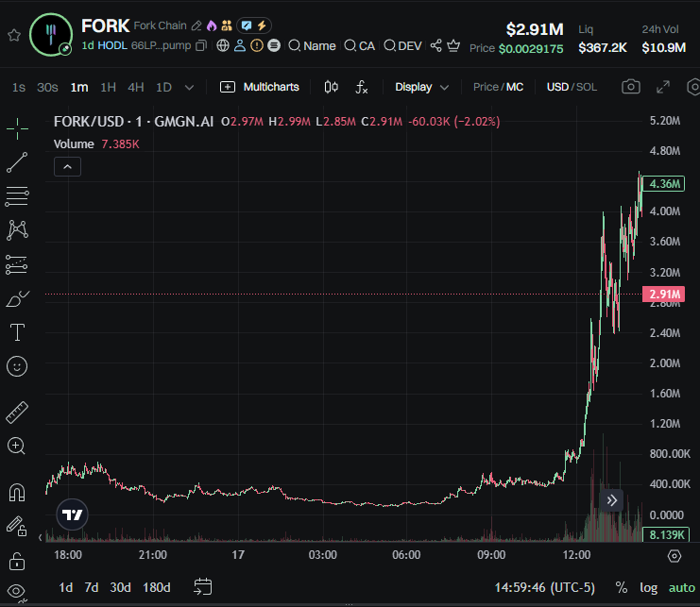Open the token website globe icon
Screen dimensions: 700x607
[x=223, y=45]
